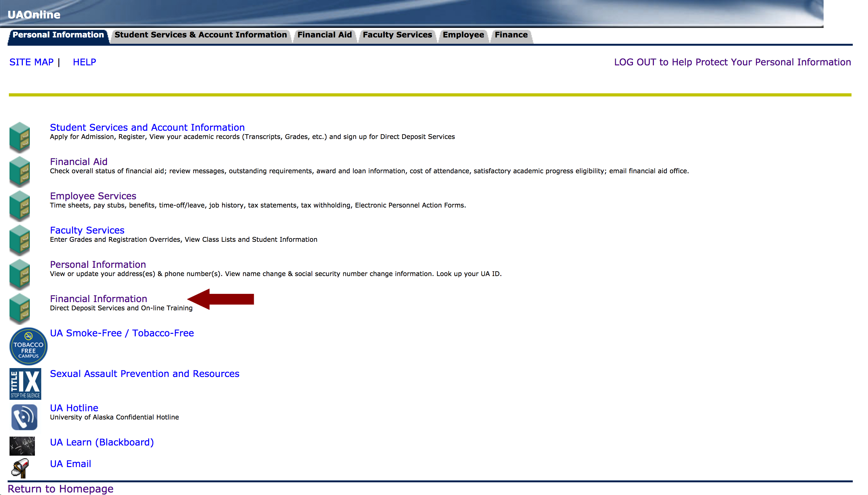Open the SITE MAP link
Image resolution: width=868 pixels, height=495 pixels.
tap(31, 62)
